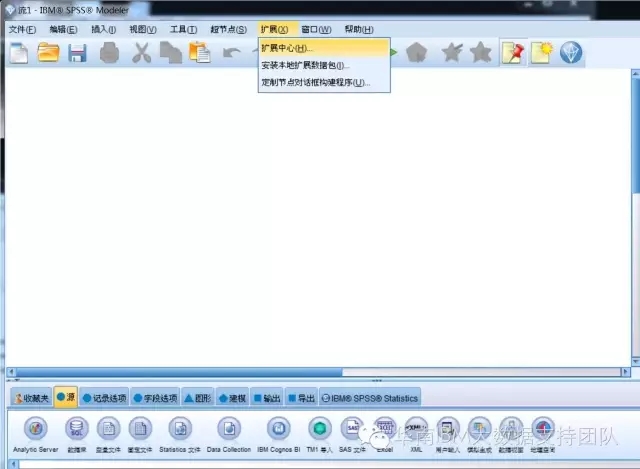
Task: Open the 超节点(S) menu
Action: [x=229, y=29]
